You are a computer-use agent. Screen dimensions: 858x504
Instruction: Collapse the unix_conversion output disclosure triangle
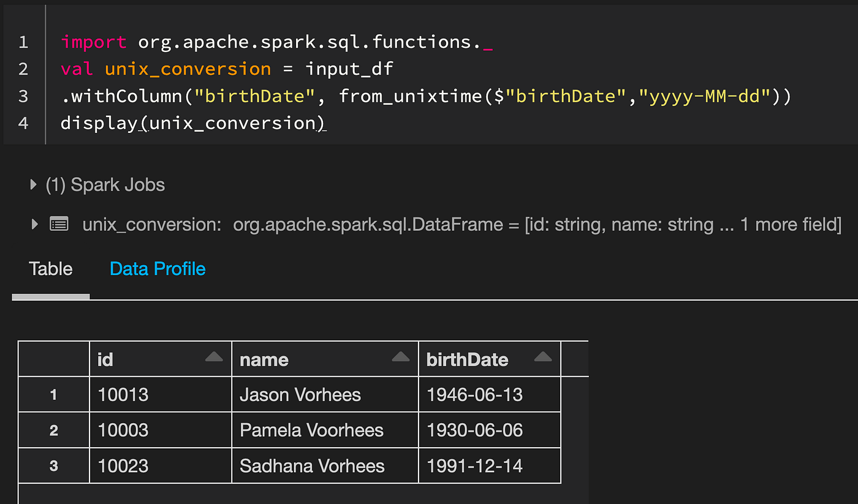35,224
